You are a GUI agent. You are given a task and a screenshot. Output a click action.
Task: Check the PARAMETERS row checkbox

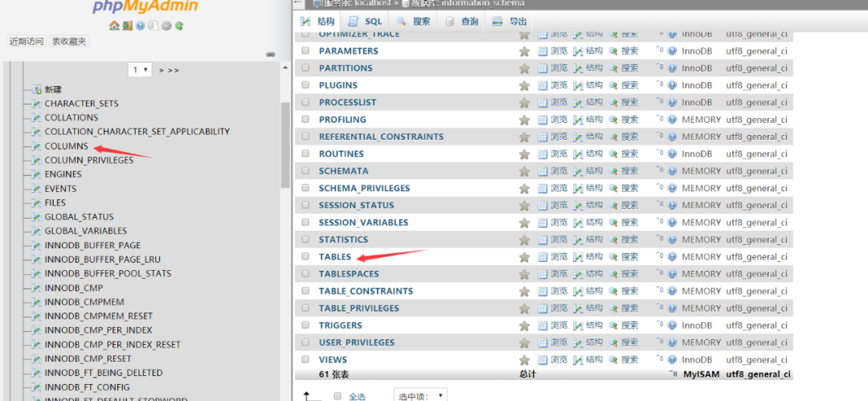[x=305, y=51]
